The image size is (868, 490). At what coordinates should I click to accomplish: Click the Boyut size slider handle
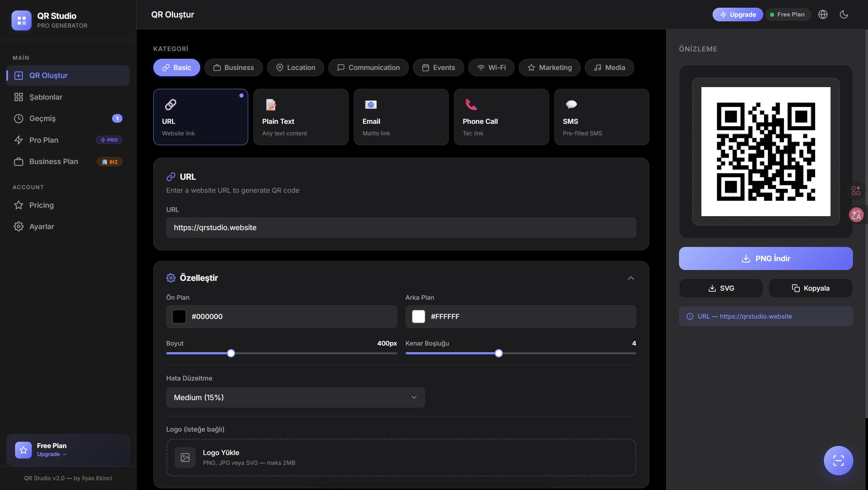231,353
